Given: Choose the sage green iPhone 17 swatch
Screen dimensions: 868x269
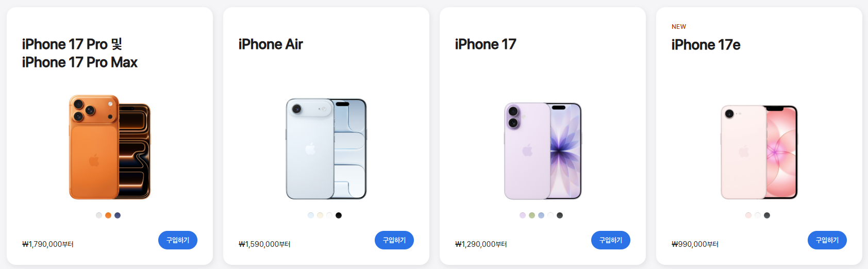Looking at the screenshot, I should (532, 215).
